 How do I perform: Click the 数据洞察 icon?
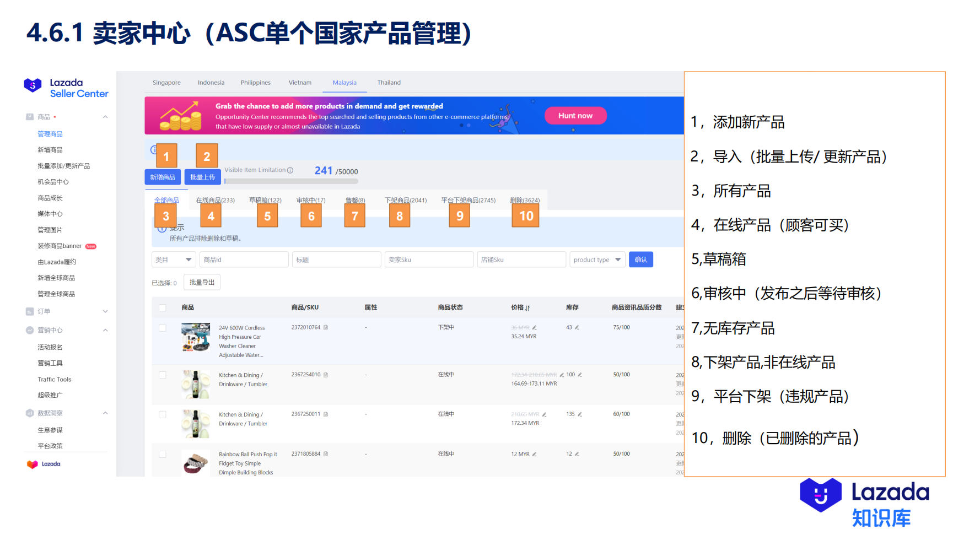(29, 413)
